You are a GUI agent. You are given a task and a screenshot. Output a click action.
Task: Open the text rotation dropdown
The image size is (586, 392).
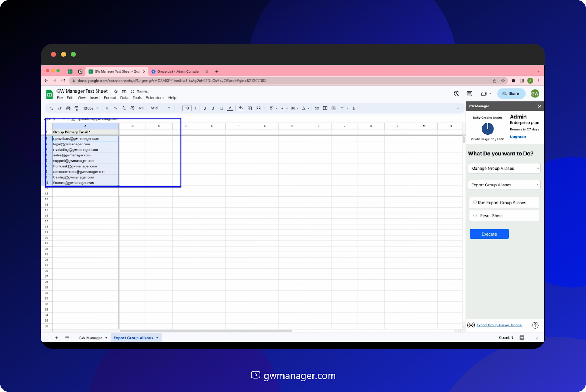click(x=305, y=108)
